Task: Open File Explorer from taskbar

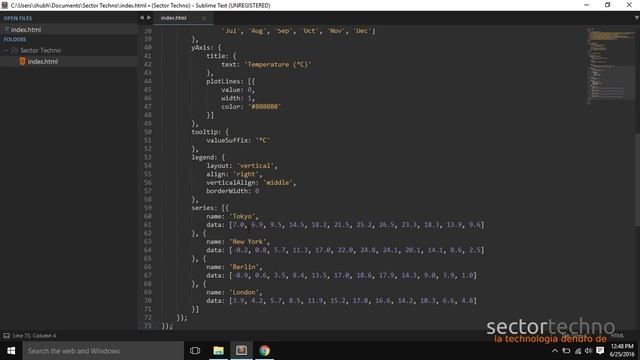Action: pyautogui.click(x=218, y=351)
